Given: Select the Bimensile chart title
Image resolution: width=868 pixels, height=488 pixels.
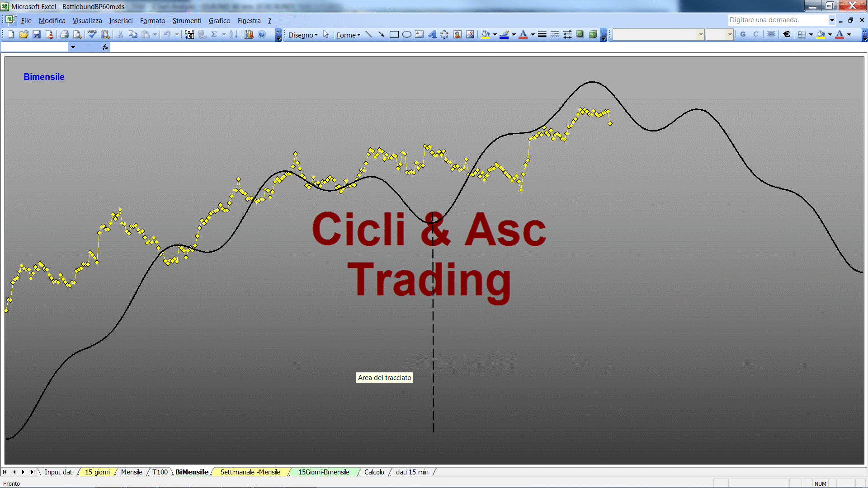Looking at the screenshot, I should coord(44,77).
